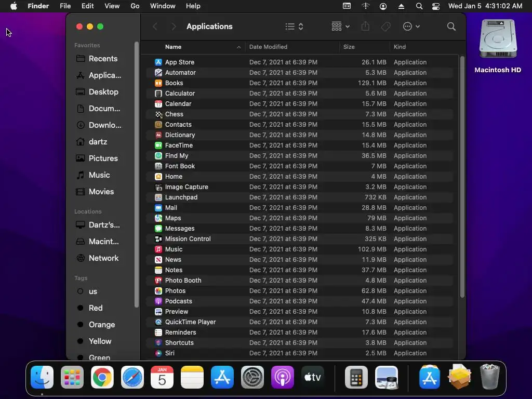Launch Google Chrome from the Dock
The width and height of the screenshot is (532, 399).
102,377
